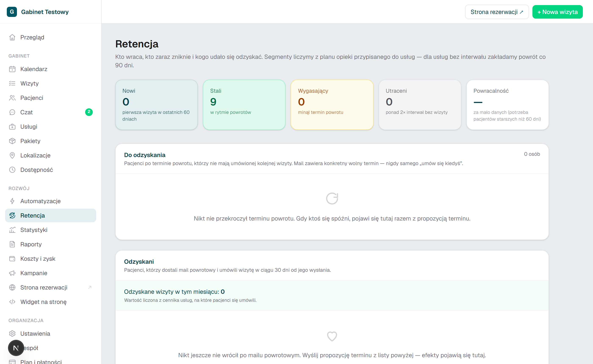This screenshot has height=364, width=593.
Task: Click the external-link arrow beside sidebar Strona rezerwacji
Action: pos(90,287)
